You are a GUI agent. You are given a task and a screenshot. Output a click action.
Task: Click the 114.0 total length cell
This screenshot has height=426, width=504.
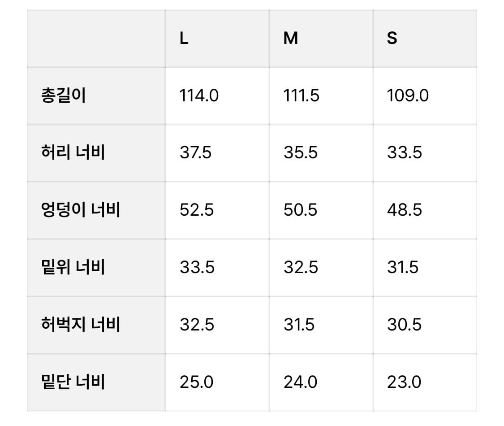coord(199,96)
